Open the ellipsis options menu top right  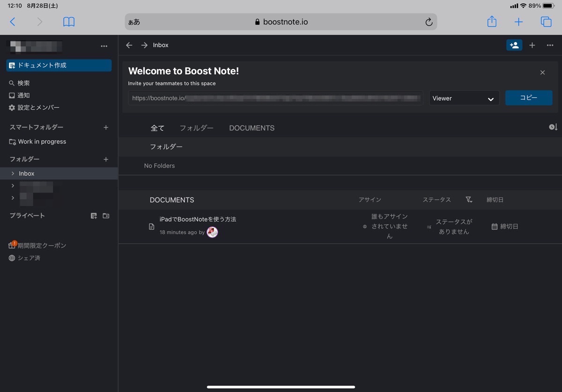point(550,45)
